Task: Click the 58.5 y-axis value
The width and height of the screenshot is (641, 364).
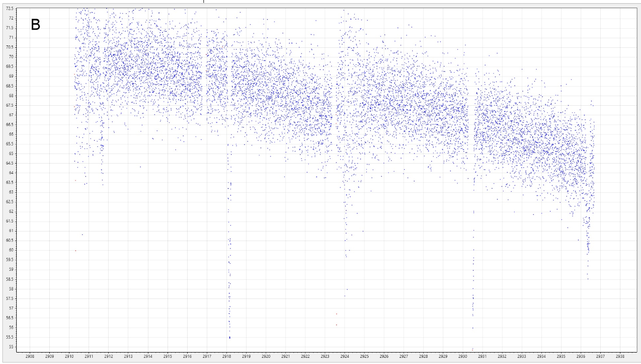Action: [x=11, y=279]
